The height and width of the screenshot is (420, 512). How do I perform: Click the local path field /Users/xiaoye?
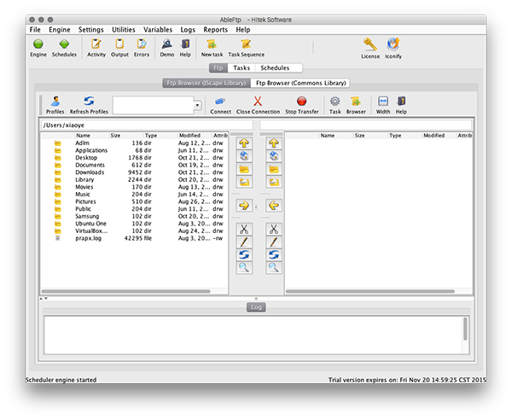pos(147,125)
